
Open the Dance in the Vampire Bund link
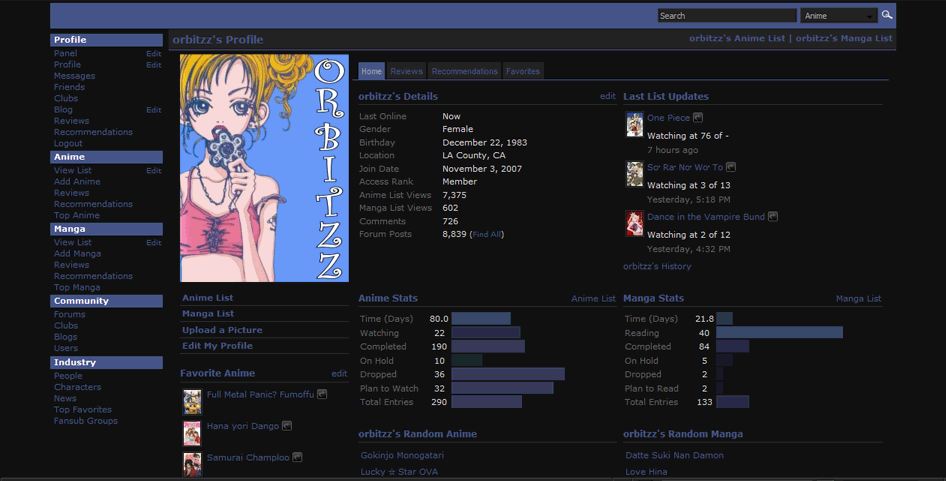tap(706, 217)
